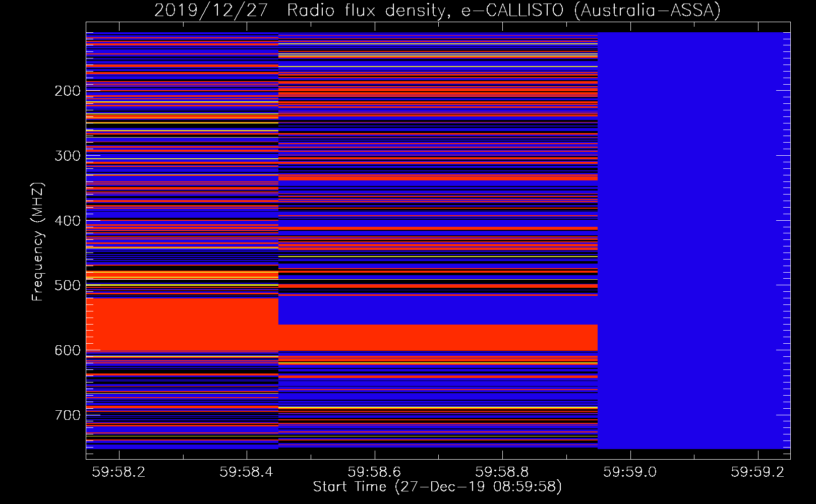
Task: Click the 59:58.8 time tick label
Action: tap(502, 472)
